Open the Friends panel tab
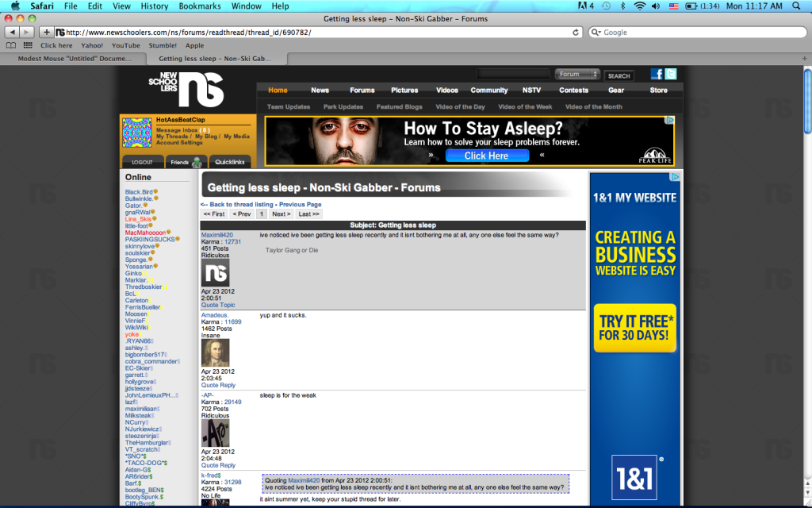This screenshot has width=812, height=508. point(186,162)
